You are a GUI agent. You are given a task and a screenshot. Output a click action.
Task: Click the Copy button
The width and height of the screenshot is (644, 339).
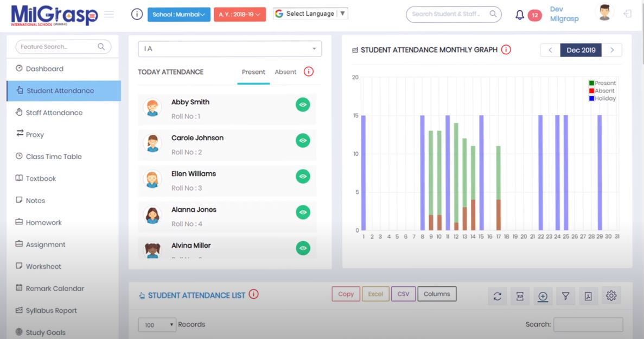346,294
